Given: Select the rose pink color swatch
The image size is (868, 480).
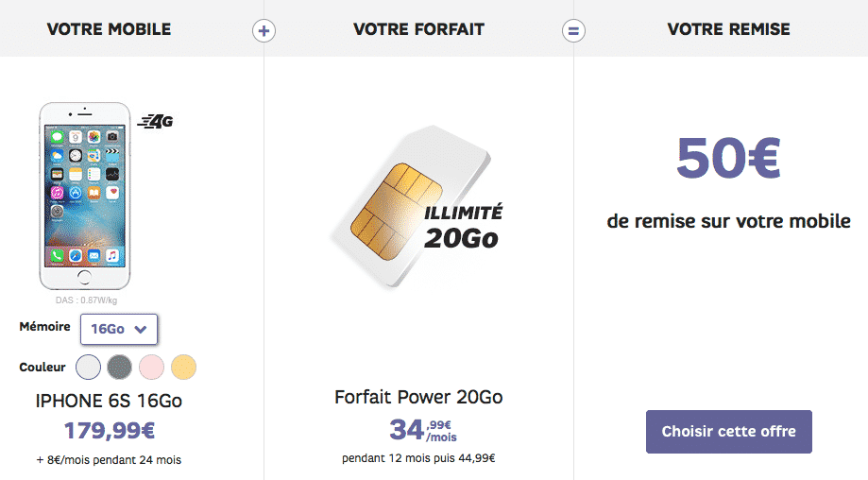Looking at the screenshot, I should (x=152, y=367).
